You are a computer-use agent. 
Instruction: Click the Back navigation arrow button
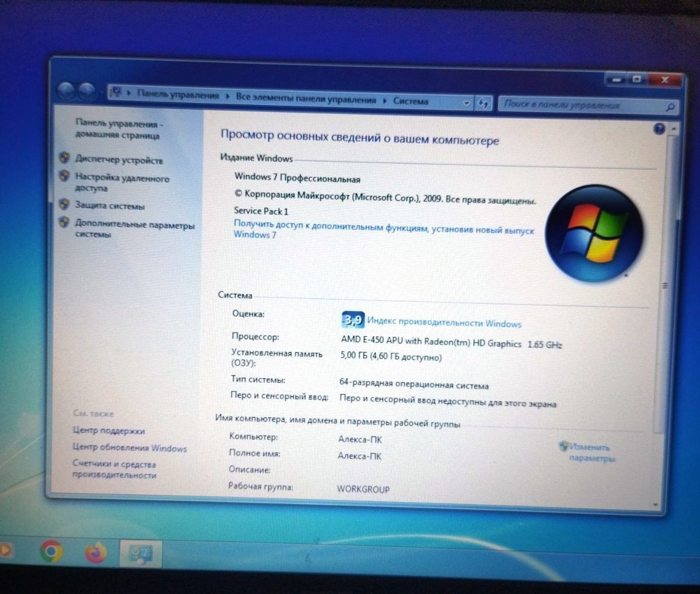pyautogui.click(x=66, y=90)
